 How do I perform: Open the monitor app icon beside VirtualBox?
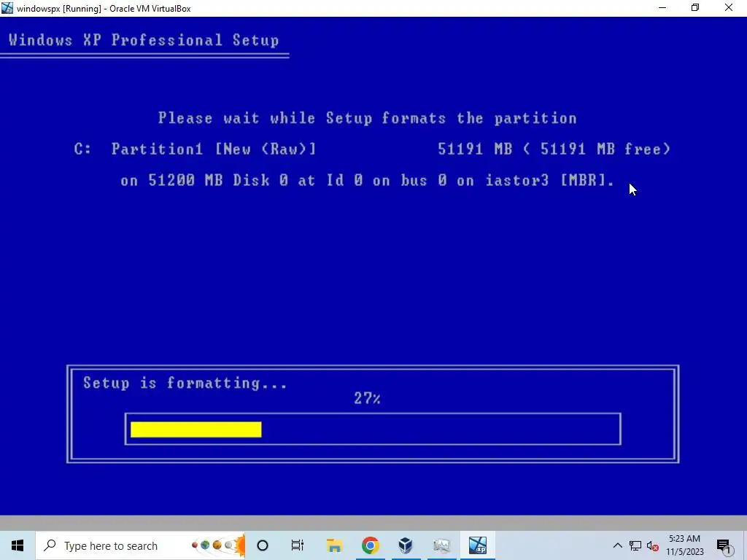point(441,545)
